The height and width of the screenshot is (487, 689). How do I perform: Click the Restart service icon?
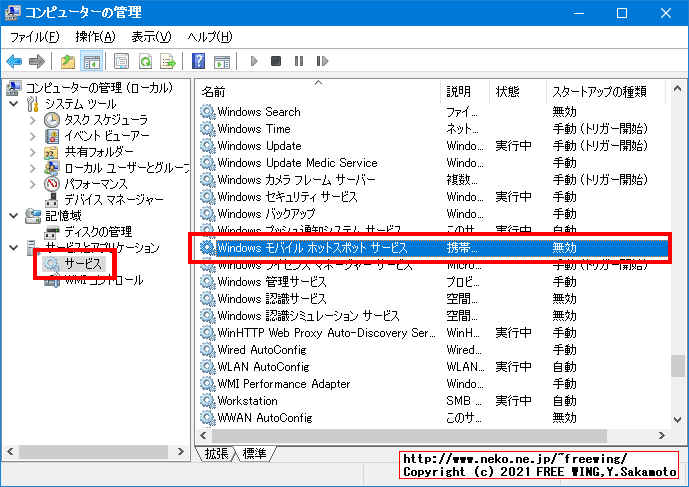point(322,61)
